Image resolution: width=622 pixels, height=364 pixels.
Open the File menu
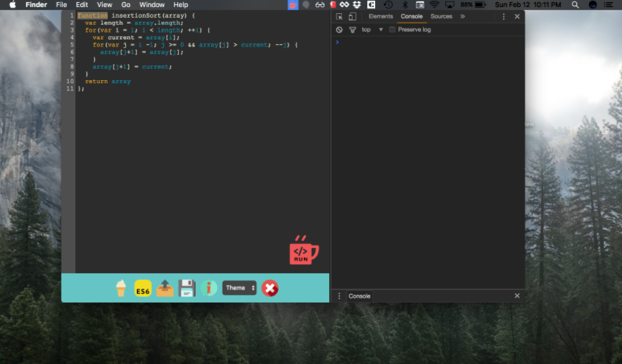[61, 5]
